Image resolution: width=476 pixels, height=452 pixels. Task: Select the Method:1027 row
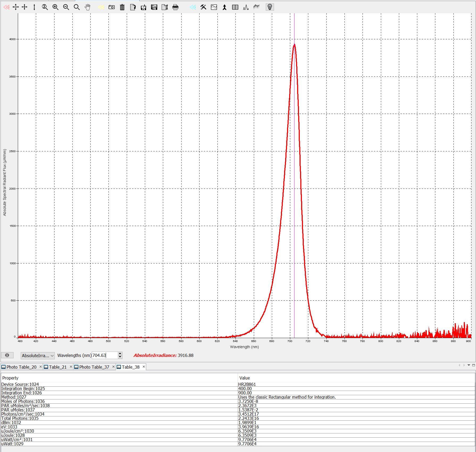click(x=238, y=397)
